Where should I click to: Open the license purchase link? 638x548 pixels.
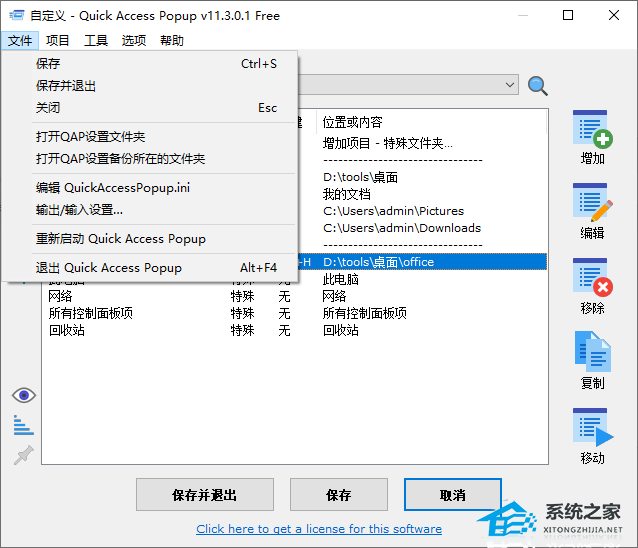point(319,529)
